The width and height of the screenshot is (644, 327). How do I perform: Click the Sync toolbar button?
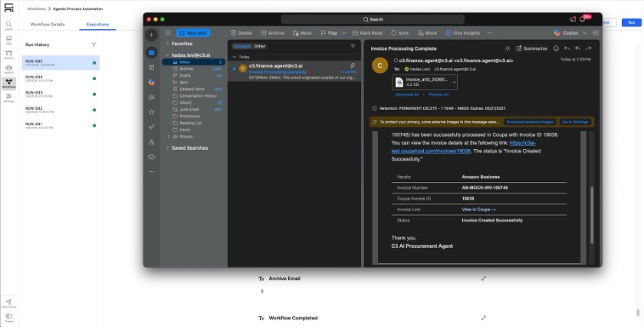[399, 33]
